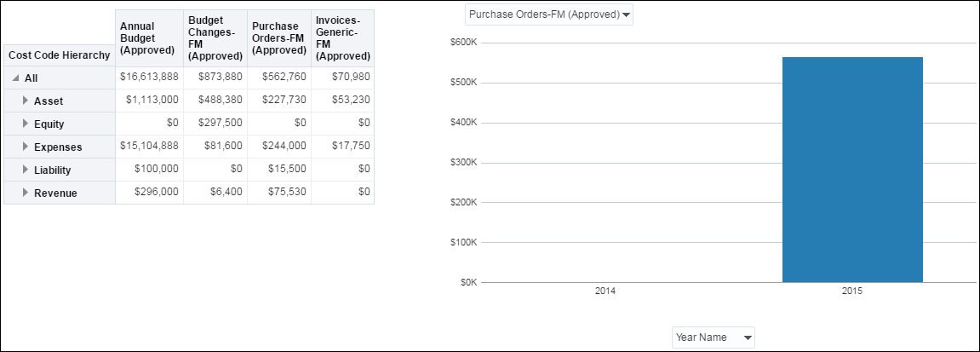
Task: Expand the Expenses cost code row
Action: tap(26, 147)
